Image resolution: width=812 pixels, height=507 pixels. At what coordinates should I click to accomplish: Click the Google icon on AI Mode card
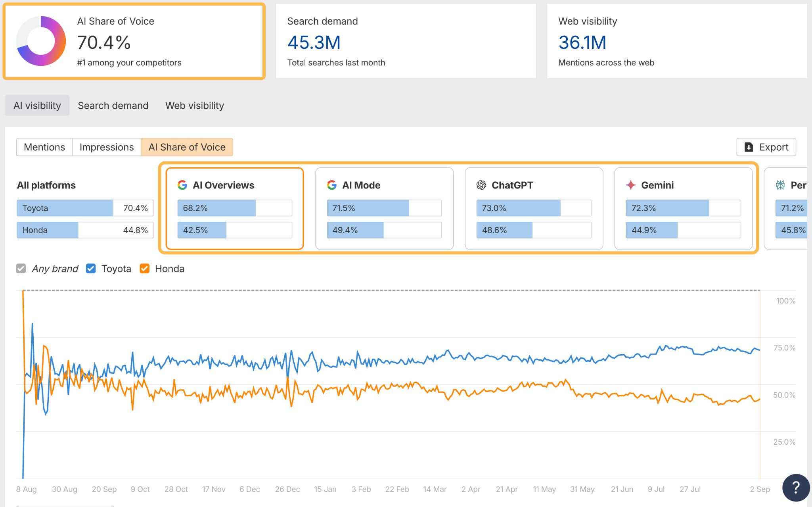(x=332, y=185)
